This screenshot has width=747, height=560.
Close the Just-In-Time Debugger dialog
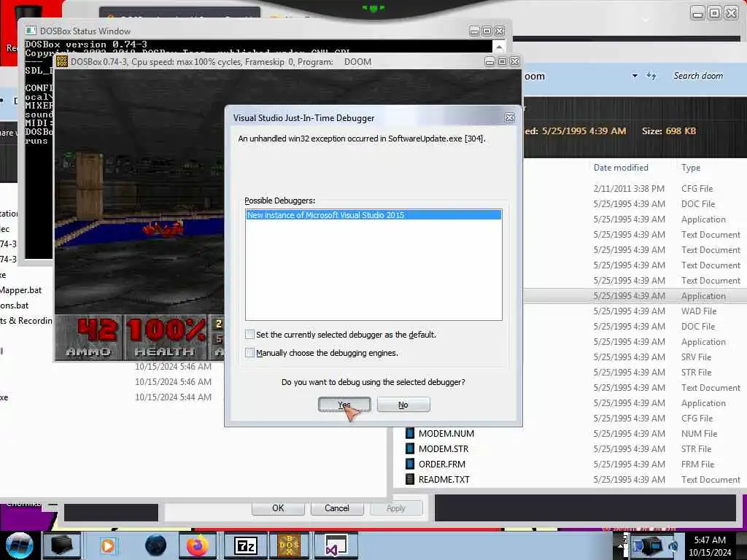click(x=509, y=117)
